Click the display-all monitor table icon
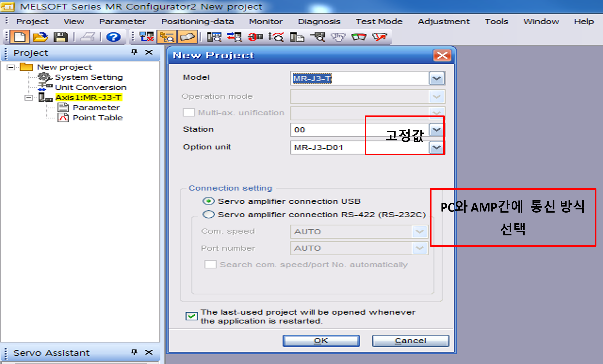The image size is (603, 364). click(x=214, y=37)
